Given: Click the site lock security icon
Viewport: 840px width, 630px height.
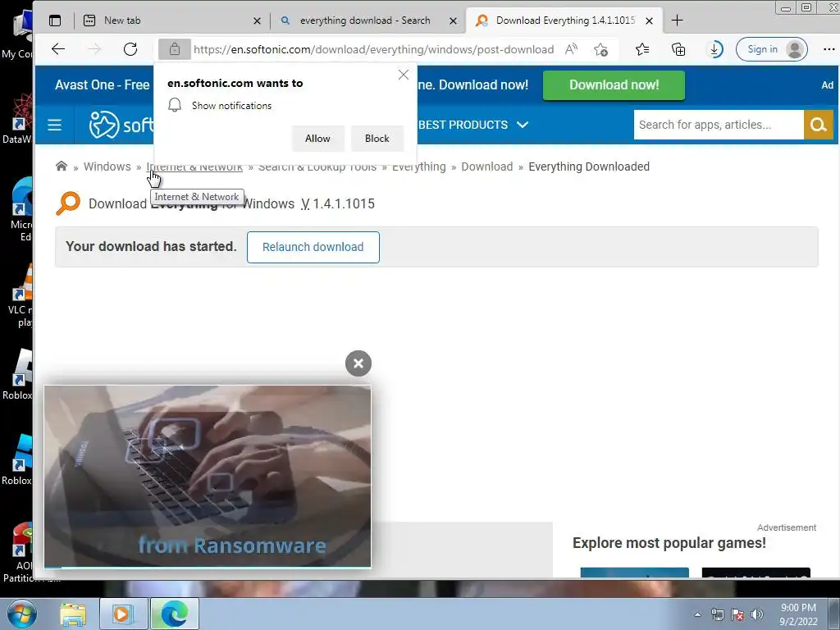Looking at the screenshot, I should pyautogui.click(x=175, y=49).
